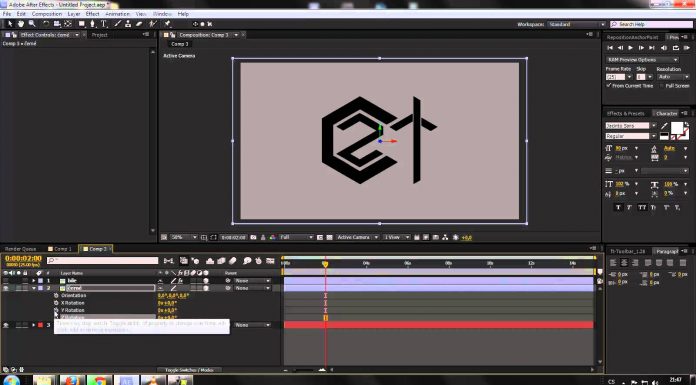Open the Effect menu
Screen dimensions: 696x385
92,14
